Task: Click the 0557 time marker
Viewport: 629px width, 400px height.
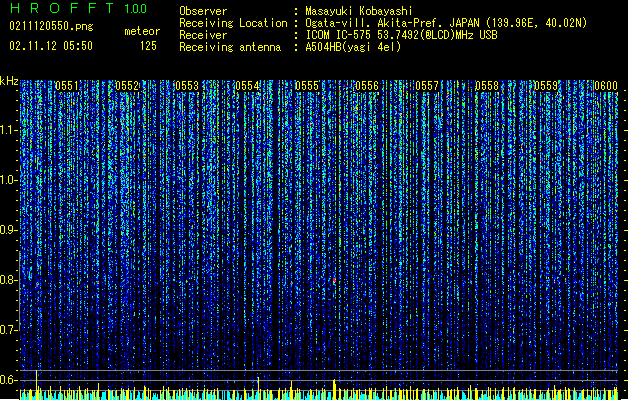Action: [x=427, y=86]
